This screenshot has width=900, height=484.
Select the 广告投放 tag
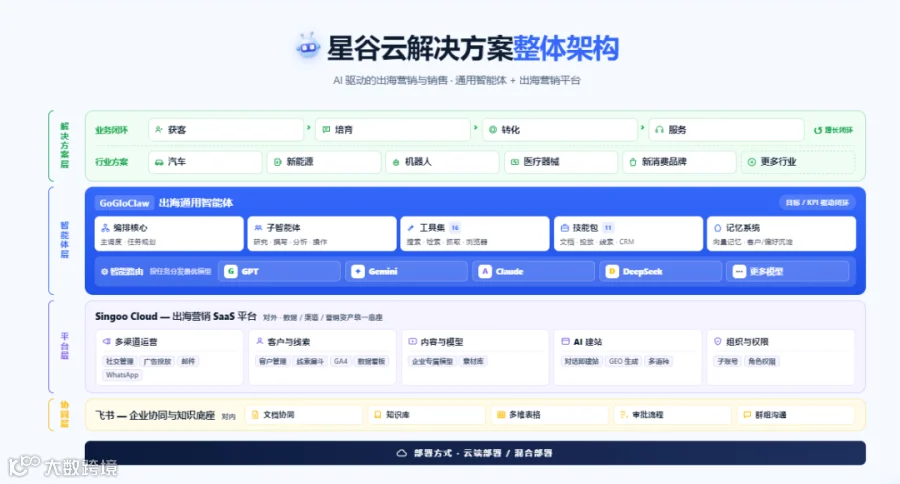tap(157, 361)
